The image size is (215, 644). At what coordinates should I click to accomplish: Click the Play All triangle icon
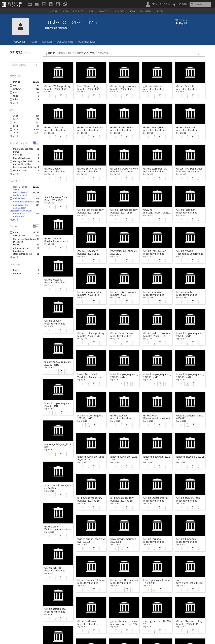tap(177, 23)
